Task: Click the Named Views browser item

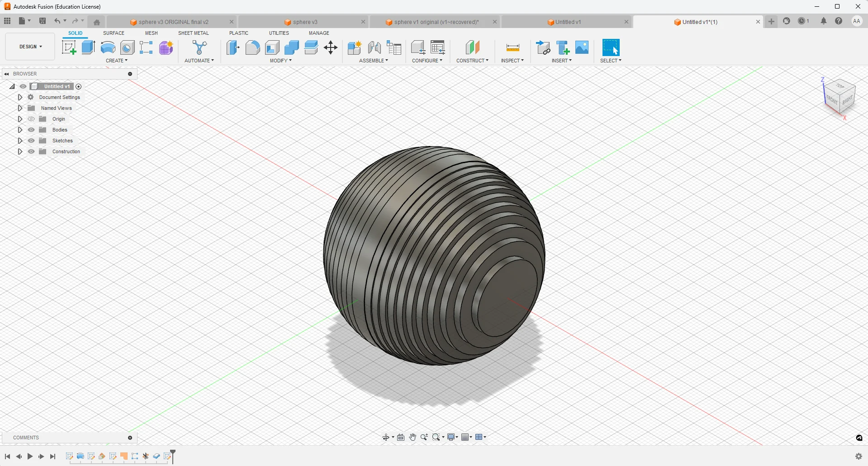Action: pos(56,108)
